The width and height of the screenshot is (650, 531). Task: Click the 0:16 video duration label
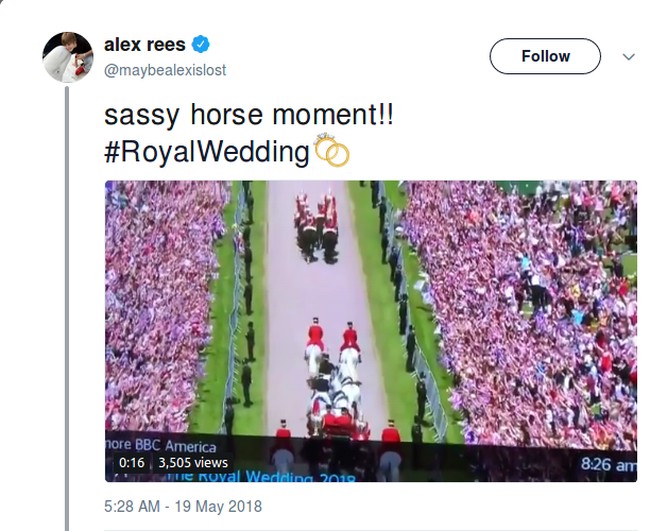(131, 463)
